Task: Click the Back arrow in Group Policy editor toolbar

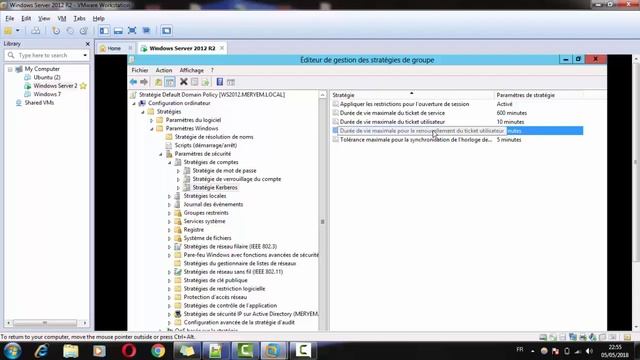Action: point(133,82)
